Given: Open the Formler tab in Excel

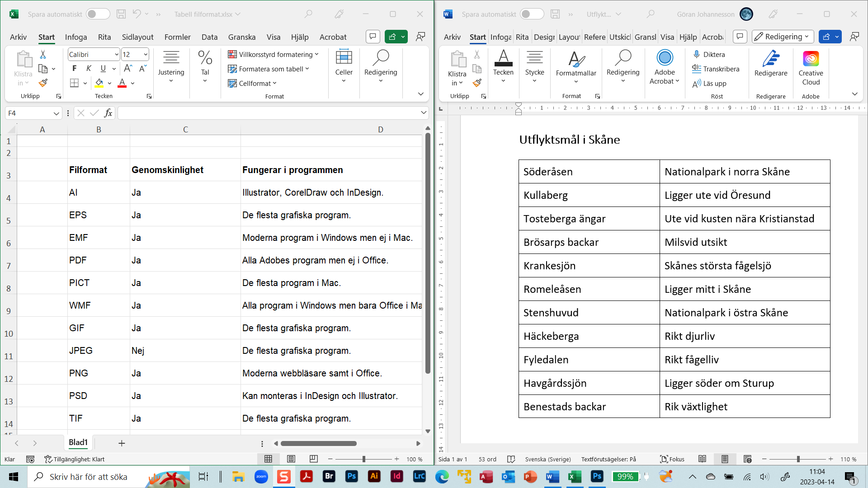Looking at the screenshot, I should pyautogui.click(x=177, y=37).
